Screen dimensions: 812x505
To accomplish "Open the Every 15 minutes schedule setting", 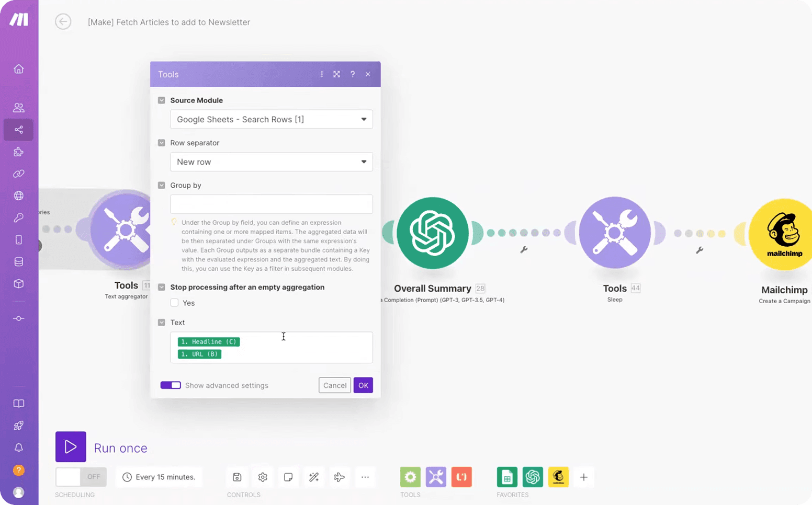I will click(x=159, y=477).
